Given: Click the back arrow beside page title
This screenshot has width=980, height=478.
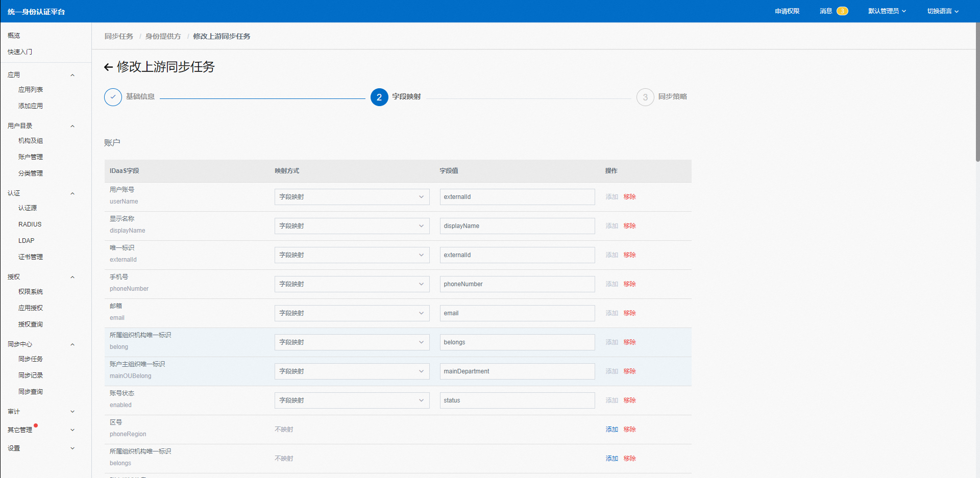Looking at the screenshot, I should (108, 67).
